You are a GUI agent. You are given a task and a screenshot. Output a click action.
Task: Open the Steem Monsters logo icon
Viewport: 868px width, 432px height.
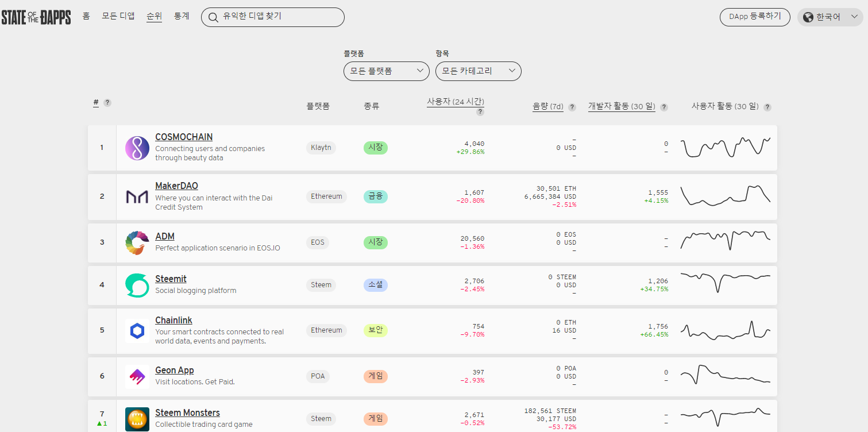pos(137,419)
